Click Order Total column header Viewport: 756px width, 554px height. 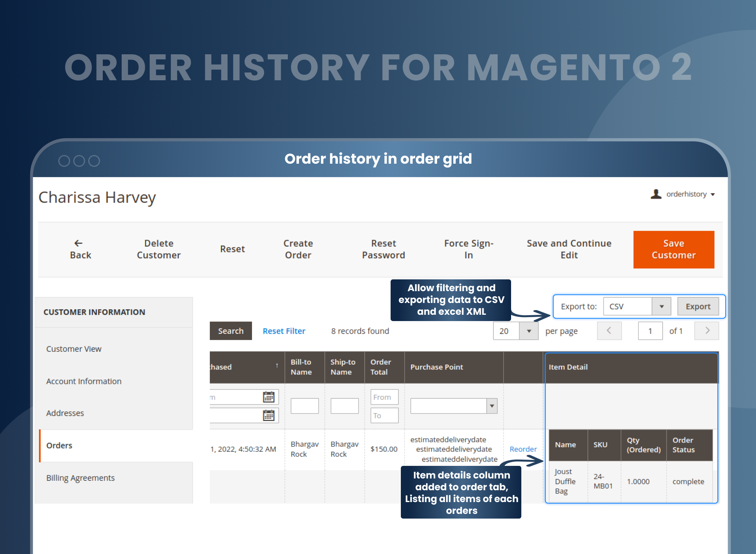pos(384,367)
